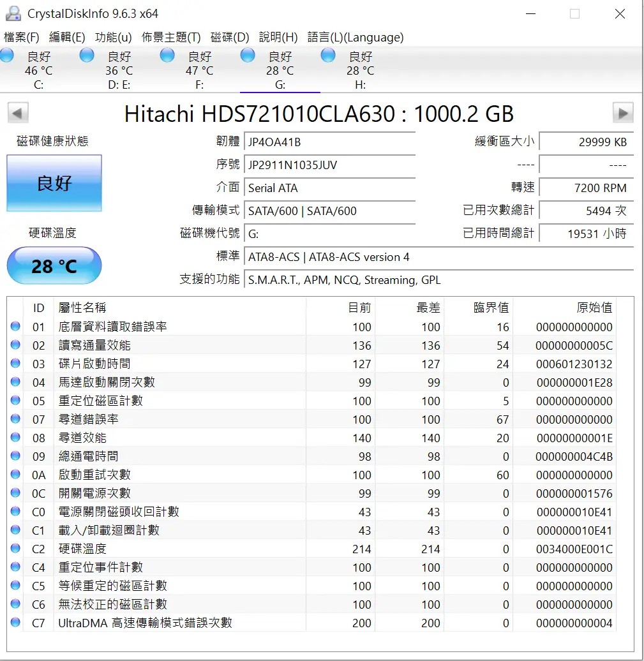Click status dot of attribute 09 row
The height and width of the screenshot is (661, 644).
[15, 456]
